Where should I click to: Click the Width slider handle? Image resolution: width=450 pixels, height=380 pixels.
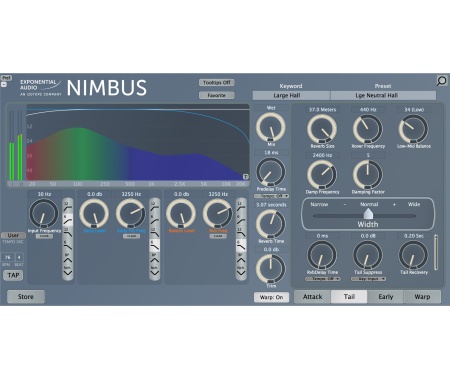click(x=368, y=213)
